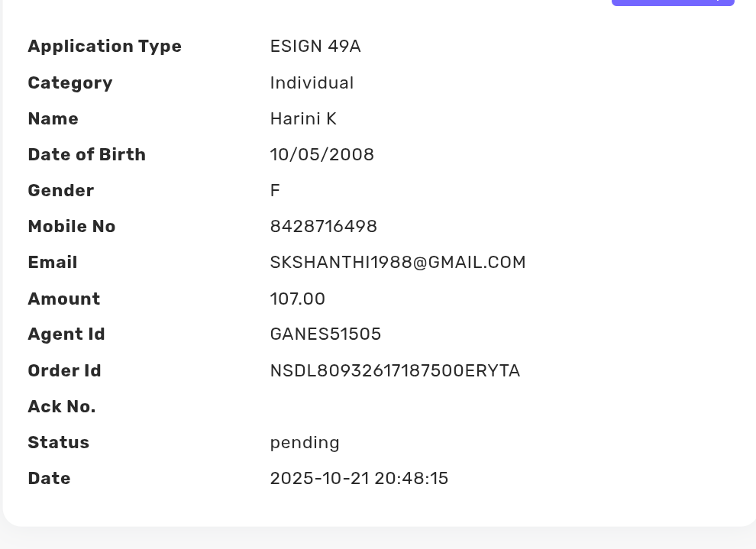
Task: Click the Agent Id value GANES51505
Action: tap(325, 334)
